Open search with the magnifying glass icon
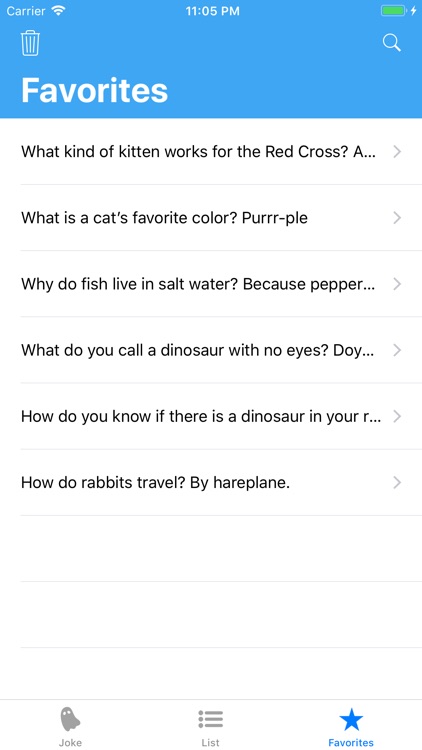The image size is (422, 750). click(391, 43)
